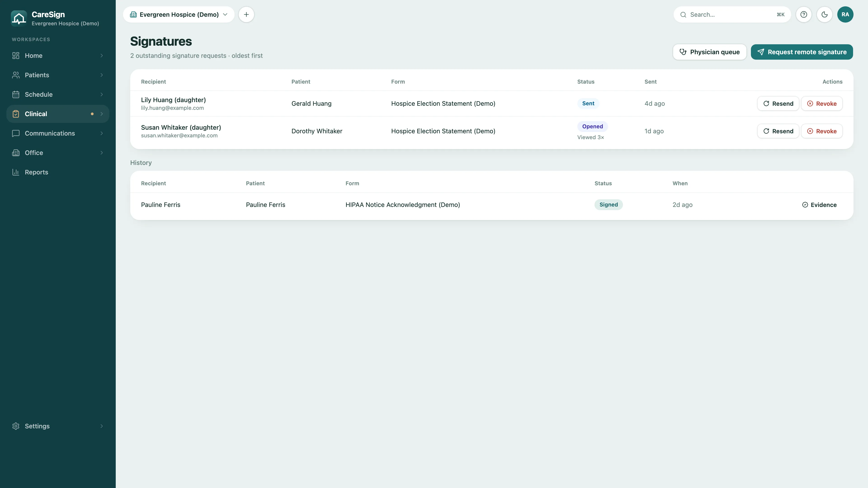868x488 pixels.
Task: Resend request to Lily Huang
Action: tap(778, 103)
